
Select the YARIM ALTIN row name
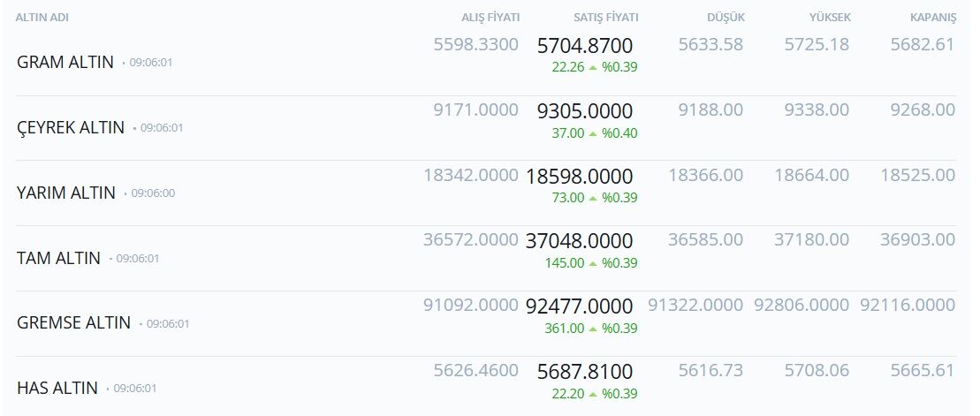66,193
